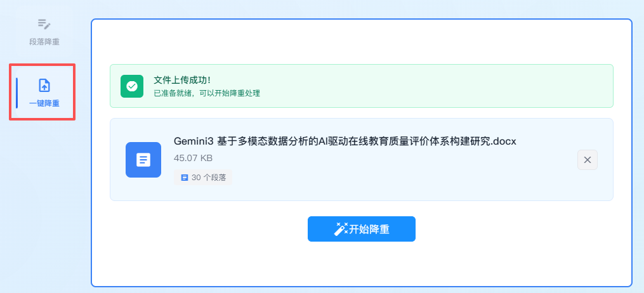This screenshot has height=293, width=644.
Task: Click the 段落降重 paragraph-edit icon
Action: 44,24
